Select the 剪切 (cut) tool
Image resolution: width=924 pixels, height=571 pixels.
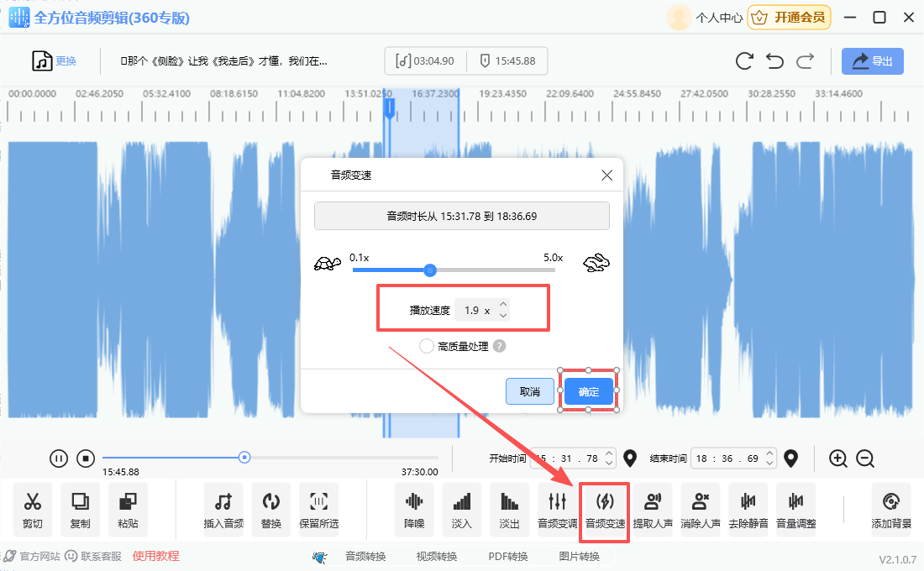coord(31,510)
